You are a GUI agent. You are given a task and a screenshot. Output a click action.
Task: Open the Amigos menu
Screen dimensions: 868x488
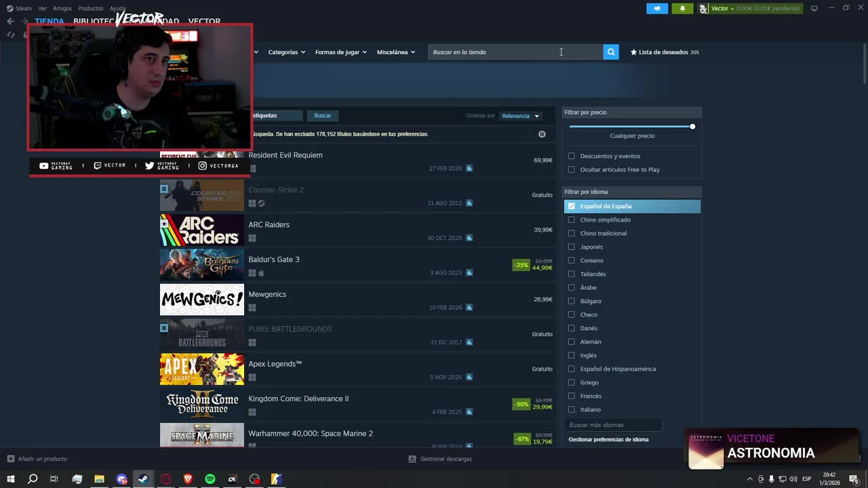[x=62, y=8]
